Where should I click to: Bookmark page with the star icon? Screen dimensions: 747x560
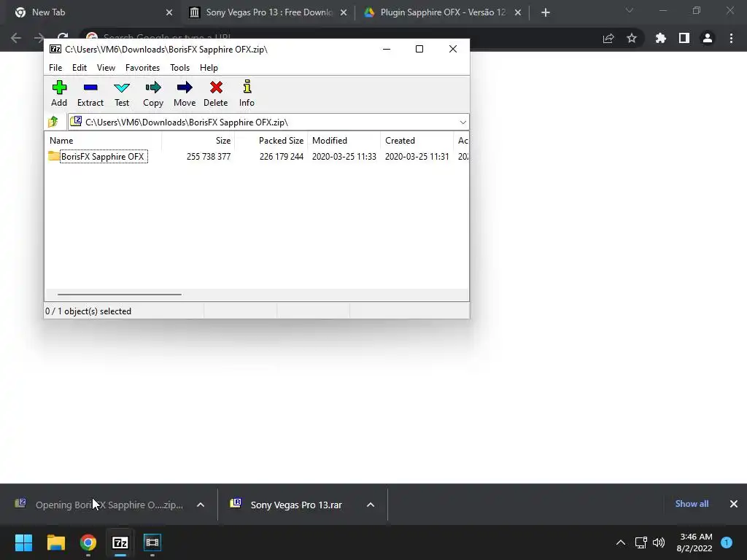(632, 38)
